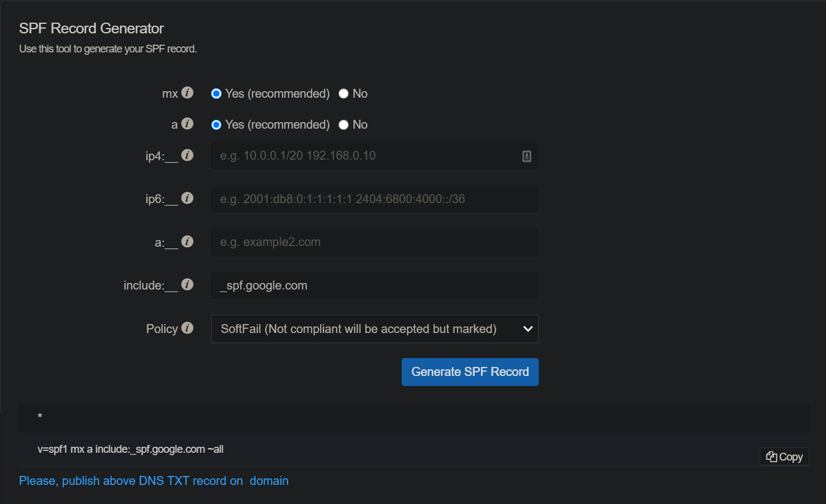Set the a option to No
Viewport: 826px width, 504px height.
[x=343, y=124]
